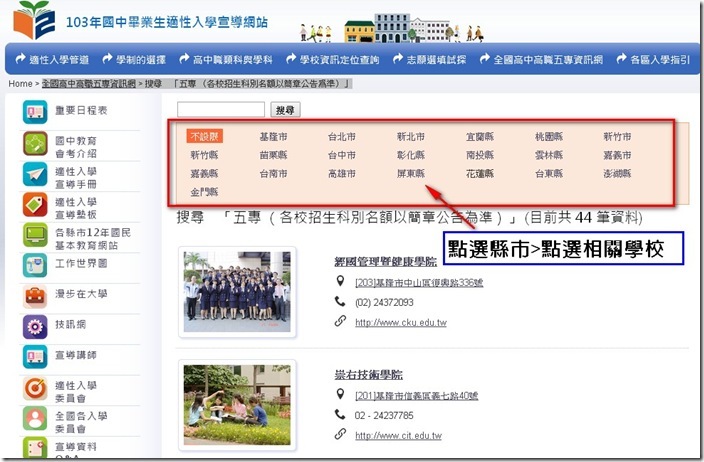This screenshot has width=704, height=462.
Task: Click the garden photo thumbnail of 崇右技術學院
Action: click(x=237, y=405)
